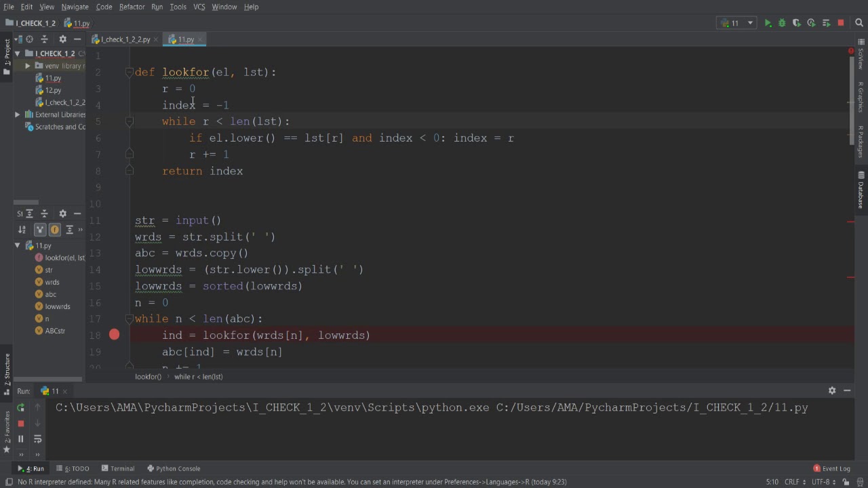
Task: Launch the profiler from the top toolbar
Action: [x=811, y=23]
